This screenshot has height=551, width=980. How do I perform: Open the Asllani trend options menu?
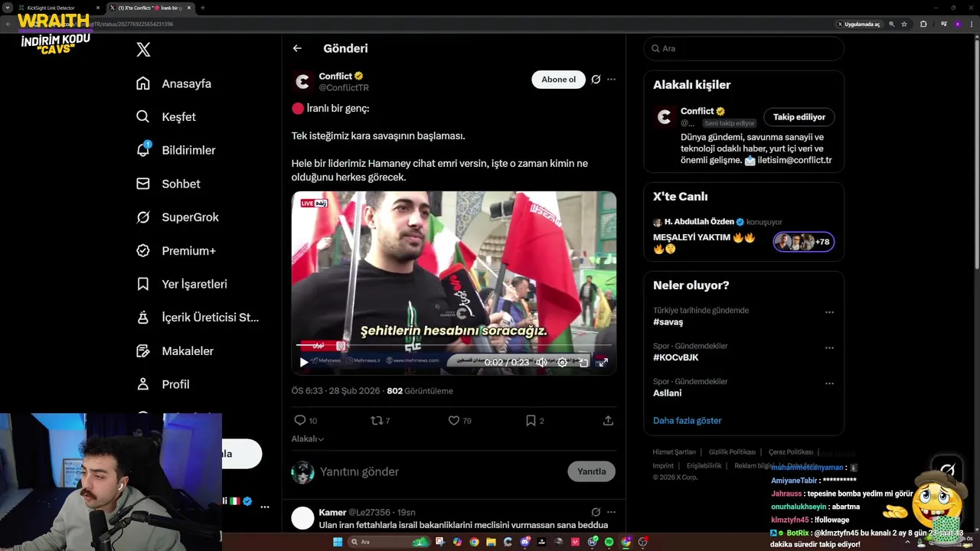point(829,383)
